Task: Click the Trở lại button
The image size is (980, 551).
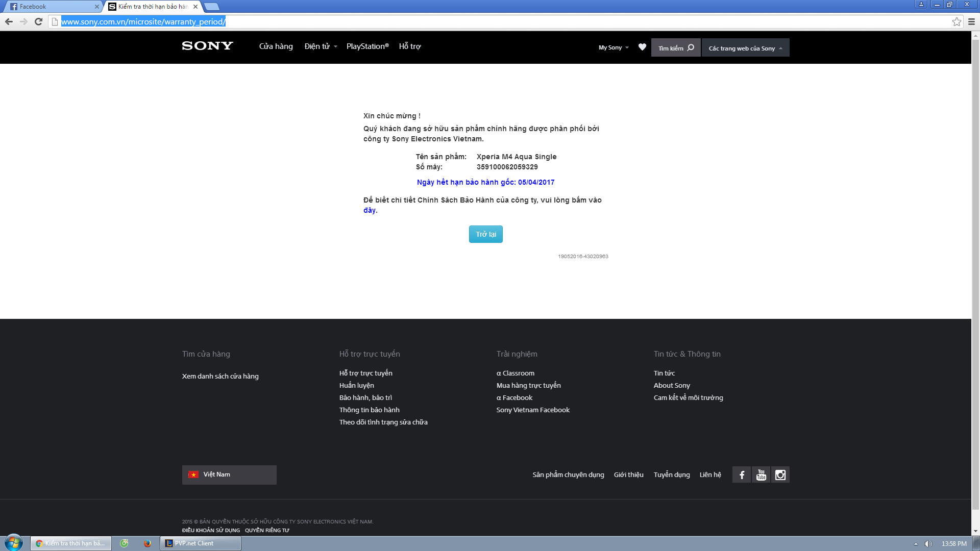Action: click(486, 234)
